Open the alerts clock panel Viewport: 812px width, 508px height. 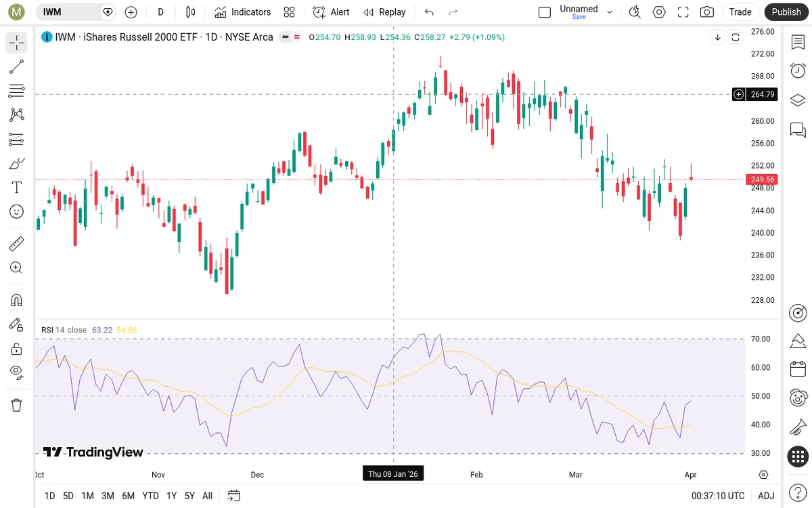click(798, 70)
